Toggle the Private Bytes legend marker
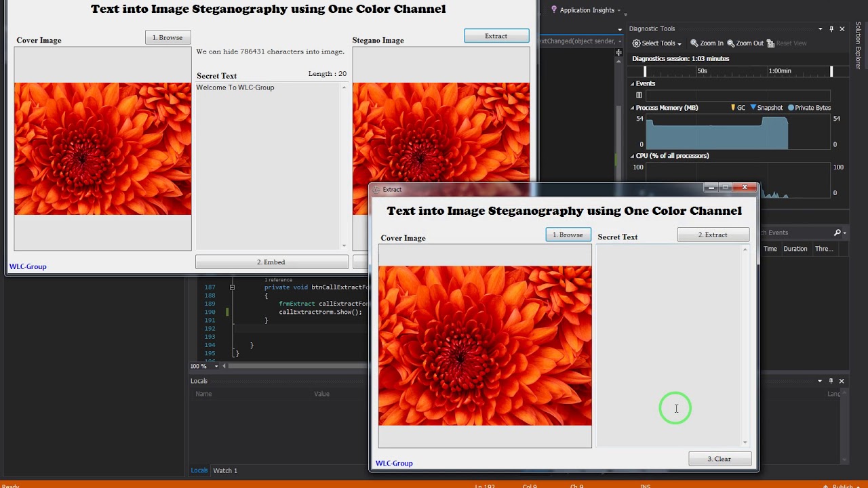This screenshot has width=868, height=488. click(x=809, y=108)
